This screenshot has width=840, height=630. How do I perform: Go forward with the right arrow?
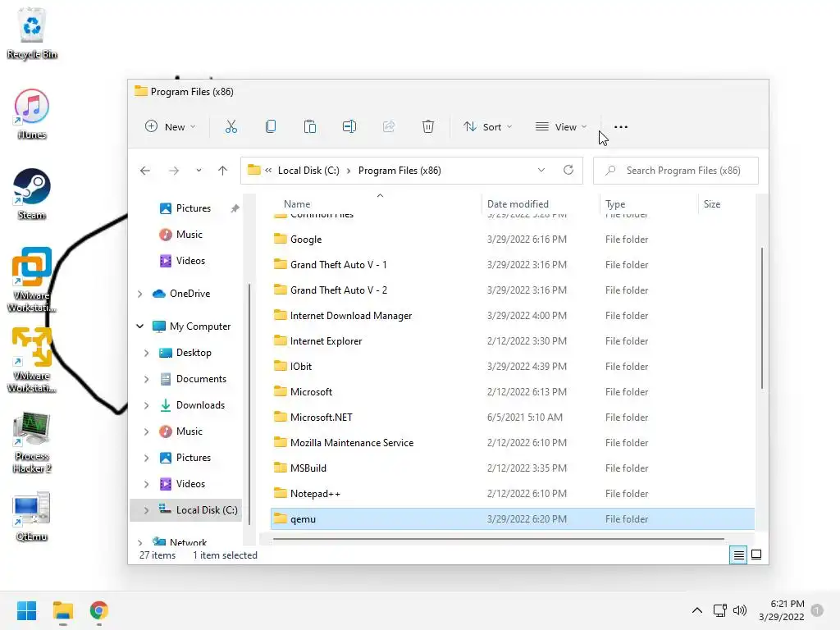coord(174,171)
